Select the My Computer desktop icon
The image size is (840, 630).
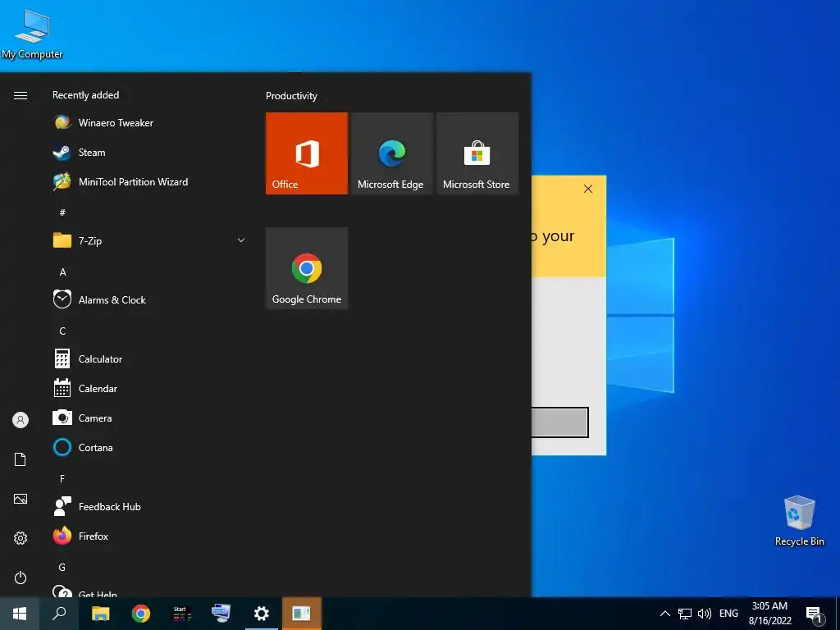point(32,34)
